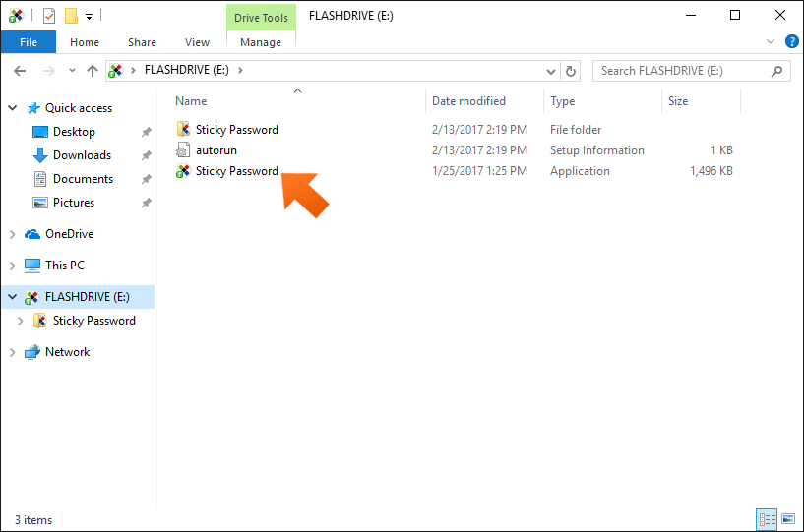
Task: Click the New folder icon in title bar
Action: [x=71, y=16]
